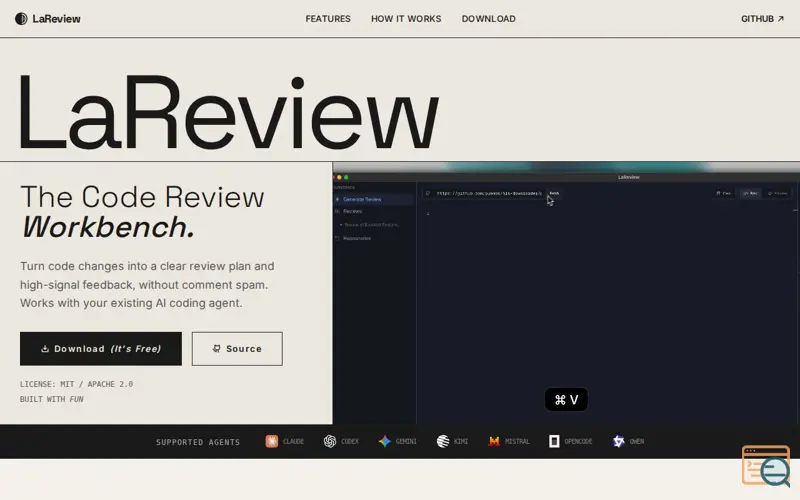The image size is (800, 500).
Task: Click the LaReview logo icon in header
Action: pyautogui.click(x=21, y=19)
